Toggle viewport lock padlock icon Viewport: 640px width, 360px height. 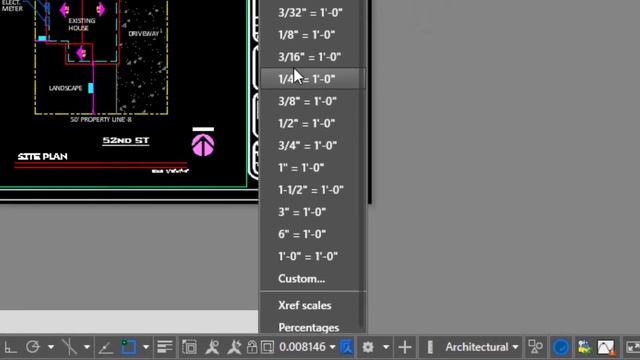252,347
